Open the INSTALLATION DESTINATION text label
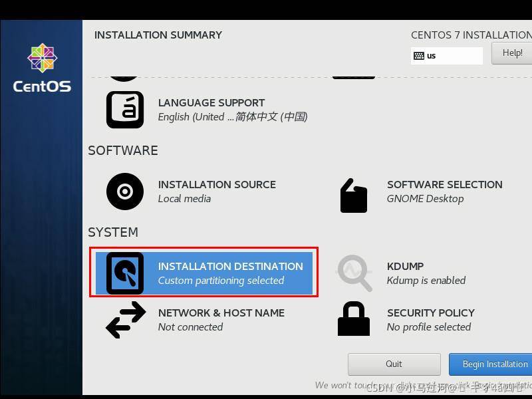Viewport: 532px width, 399px height. 230,266
